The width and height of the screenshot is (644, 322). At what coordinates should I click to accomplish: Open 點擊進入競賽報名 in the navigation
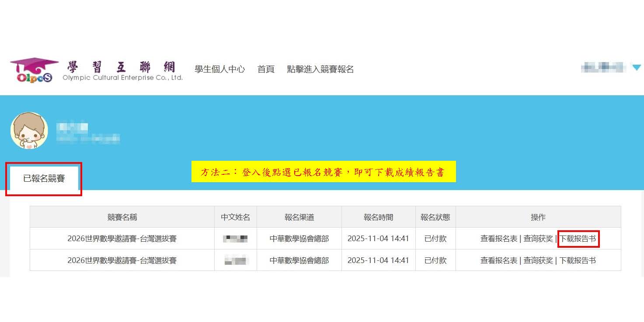coord(320,69)
